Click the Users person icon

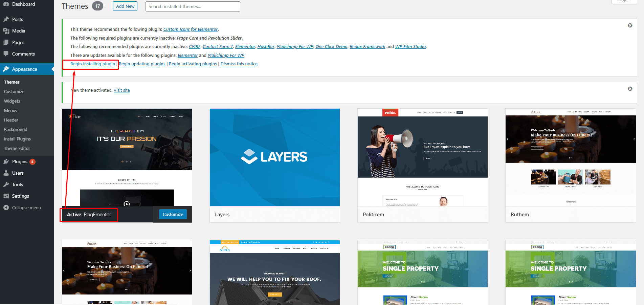click(6, 173)
